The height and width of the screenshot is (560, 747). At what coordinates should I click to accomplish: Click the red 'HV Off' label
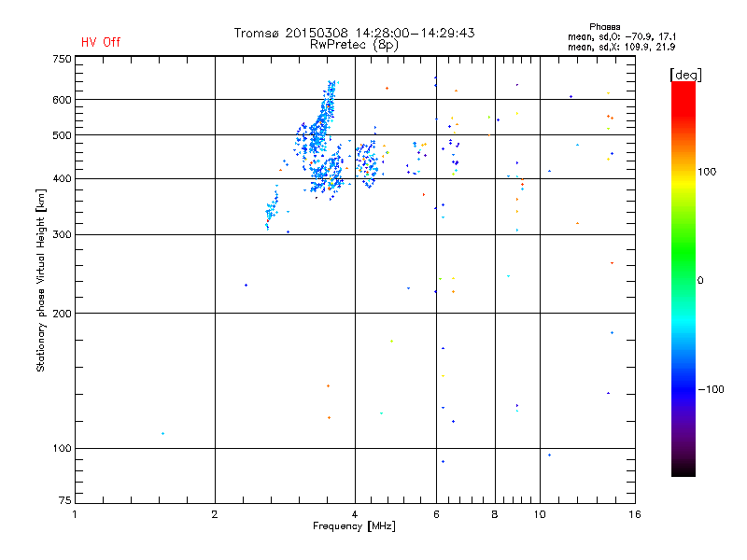[101, 42]
